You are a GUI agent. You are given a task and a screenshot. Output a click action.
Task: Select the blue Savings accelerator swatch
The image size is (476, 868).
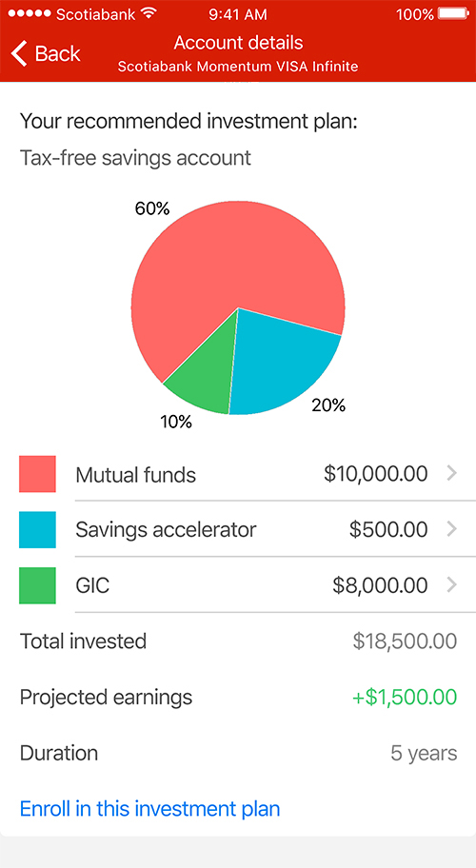[38, 530]
